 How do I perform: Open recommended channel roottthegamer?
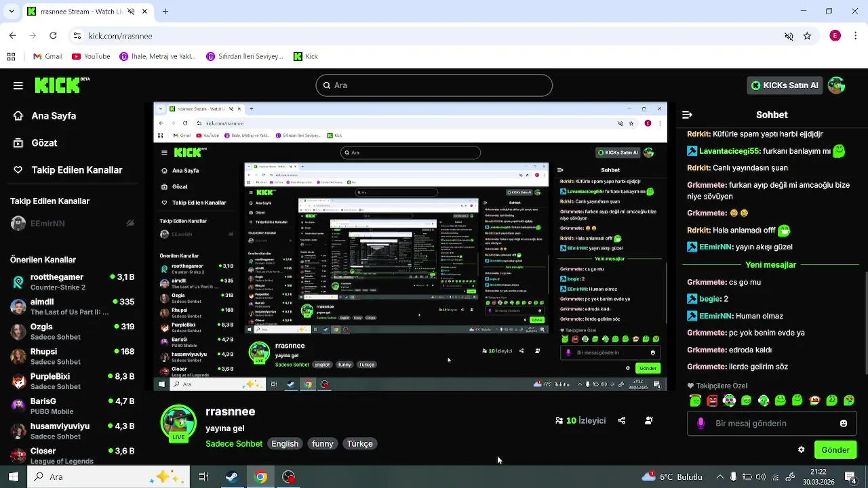[72, 282]
